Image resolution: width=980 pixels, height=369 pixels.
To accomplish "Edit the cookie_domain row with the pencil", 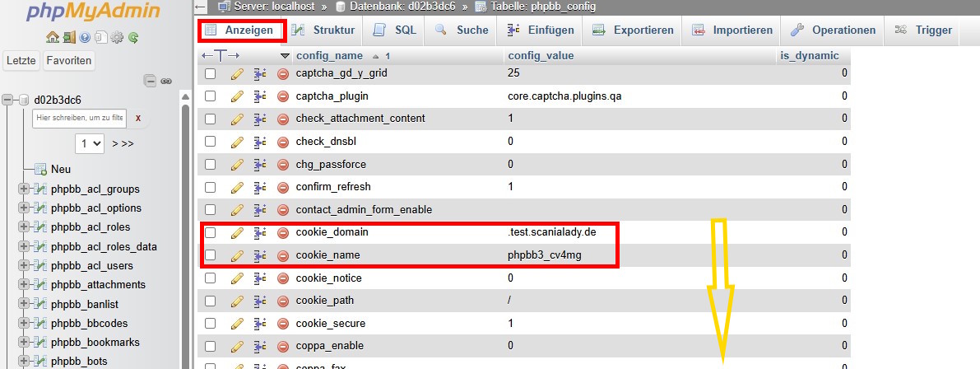I will point(237,232).
